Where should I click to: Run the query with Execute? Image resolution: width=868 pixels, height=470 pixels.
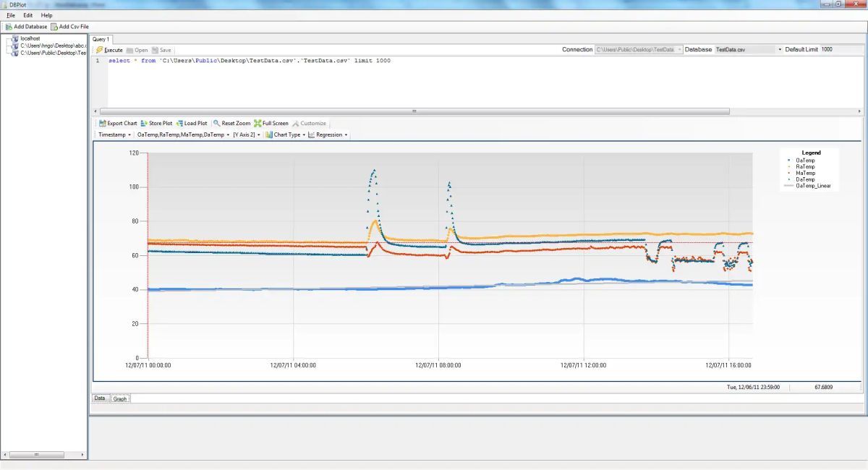click(x=109, y=50)
